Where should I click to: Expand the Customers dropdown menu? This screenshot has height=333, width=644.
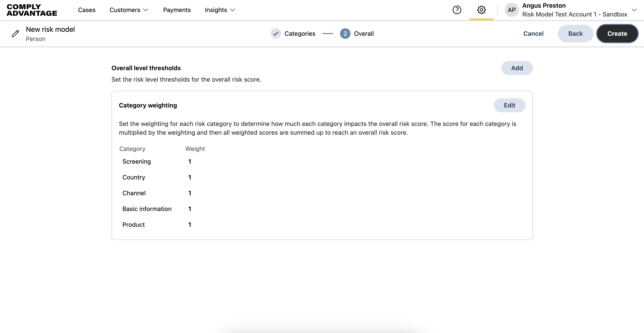(129, 10)
